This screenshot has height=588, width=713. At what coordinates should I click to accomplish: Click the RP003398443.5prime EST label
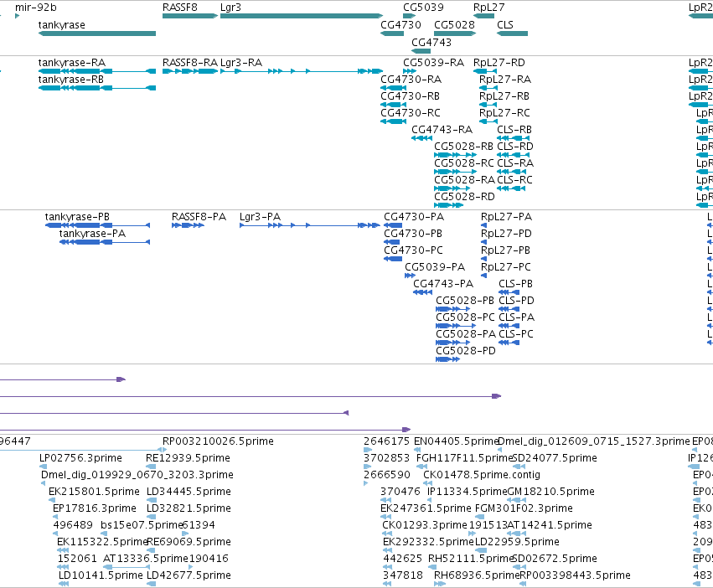click(576, 575)
